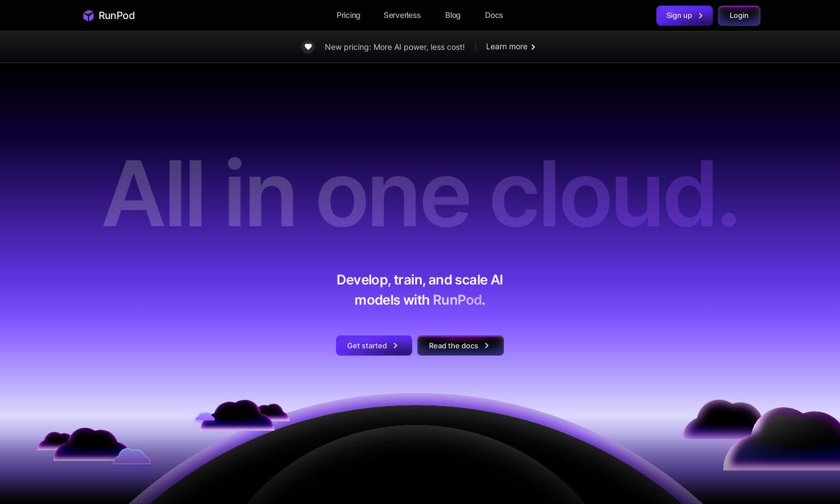Click the Read the docs button
Screen dimensions: 840x504
click(460, 346)
